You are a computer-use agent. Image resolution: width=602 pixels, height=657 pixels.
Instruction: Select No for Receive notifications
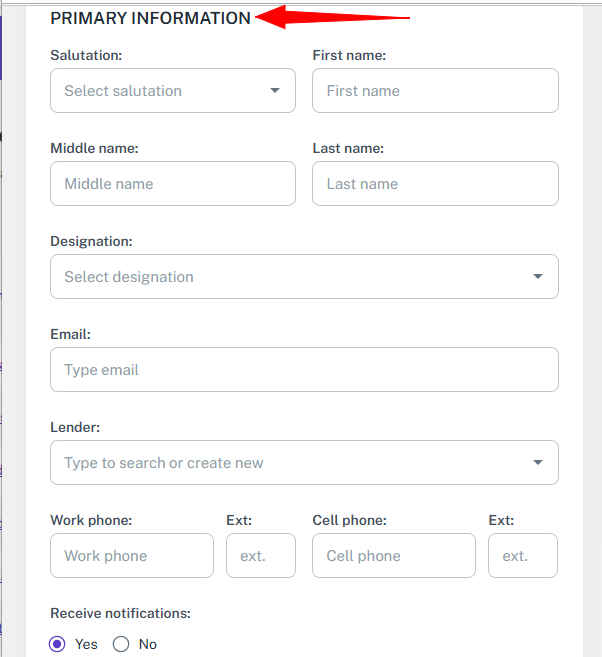[121, 644]
